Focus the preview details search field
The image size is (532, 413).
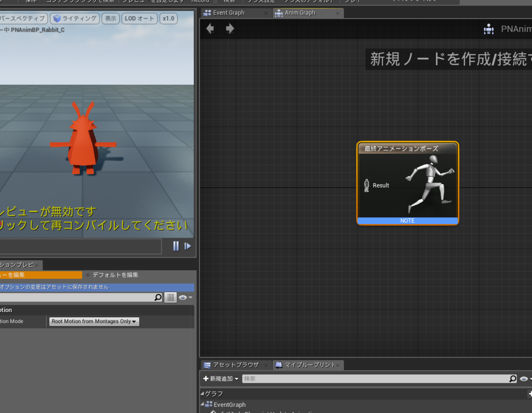(x=77, y=298)
